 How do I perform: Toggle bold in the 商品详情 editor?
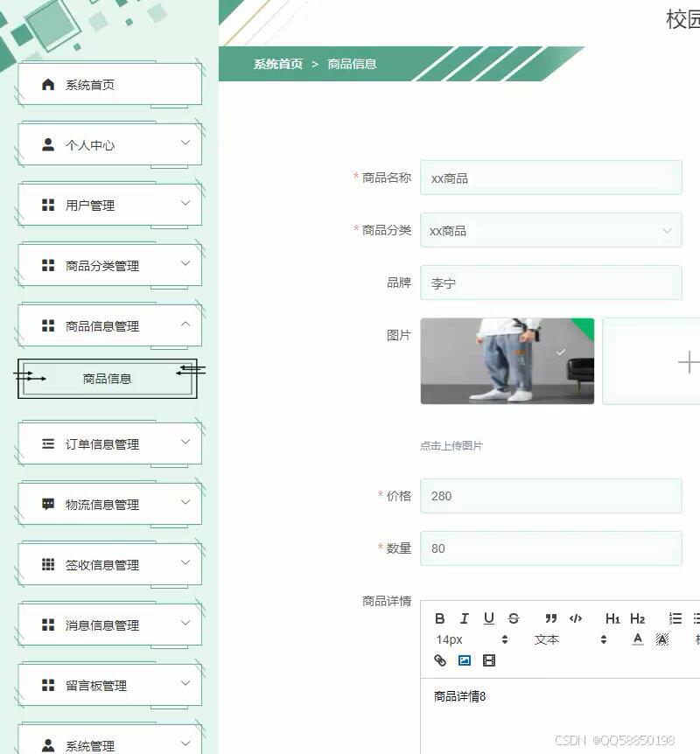pos(440,618)
